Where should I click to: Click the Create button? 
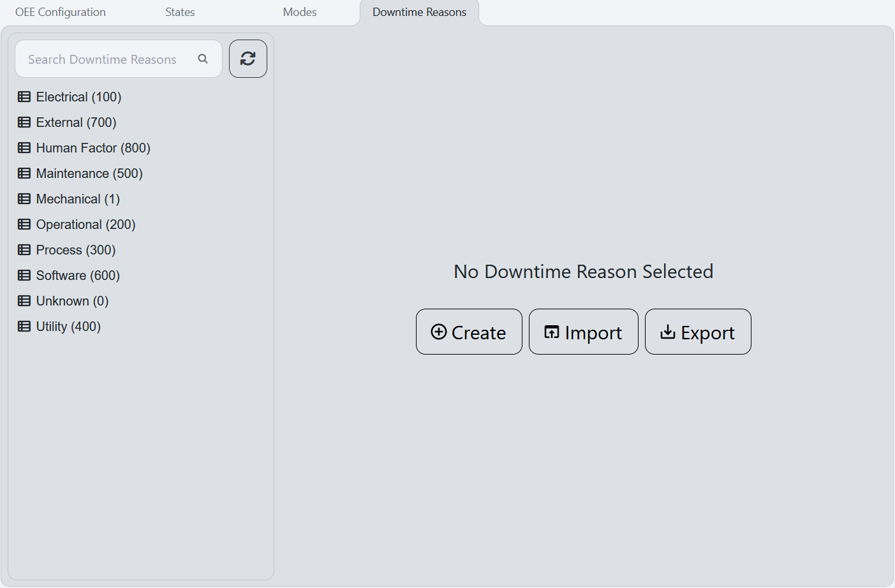pos(469,332)
